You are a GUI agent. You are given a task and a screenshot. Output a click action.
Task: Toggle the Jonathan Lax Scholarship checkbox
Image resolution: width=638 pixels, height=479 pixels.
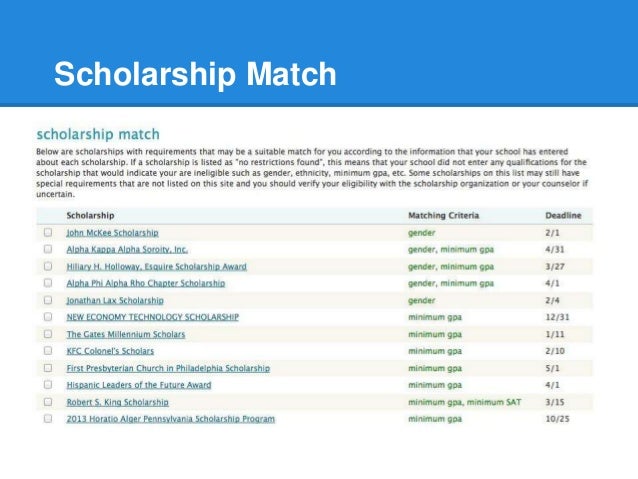pyautogui.click(x=48, y=300)
